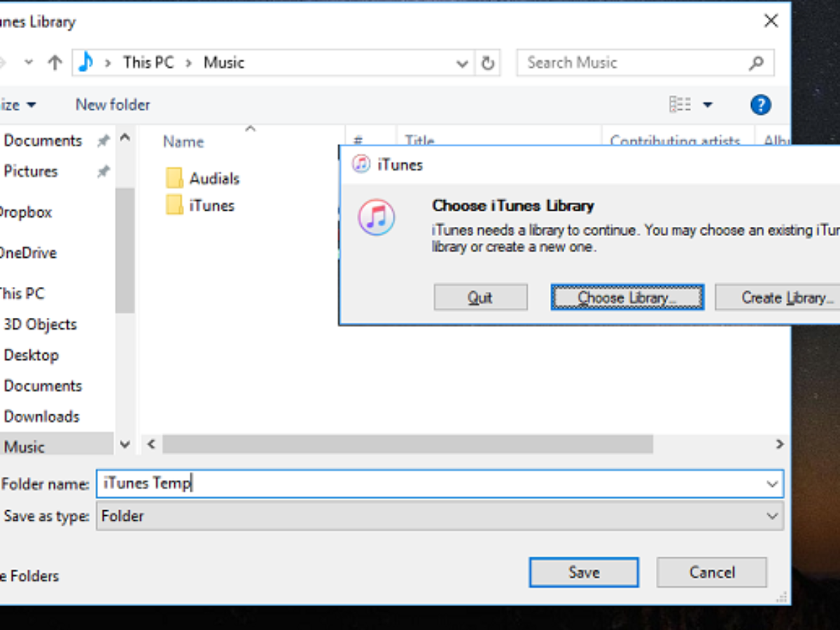Open the Save as type combo box
The width and height of the screenshot is (840, 630).
[440, 516]
